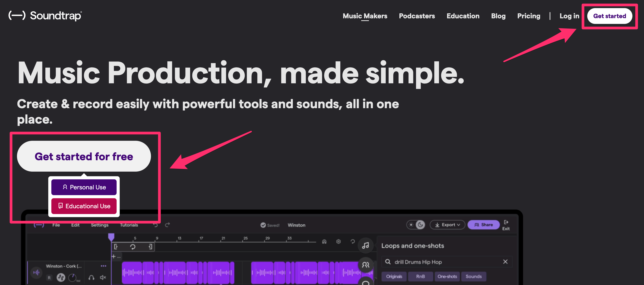Click the project title Winston

point(296,225)
